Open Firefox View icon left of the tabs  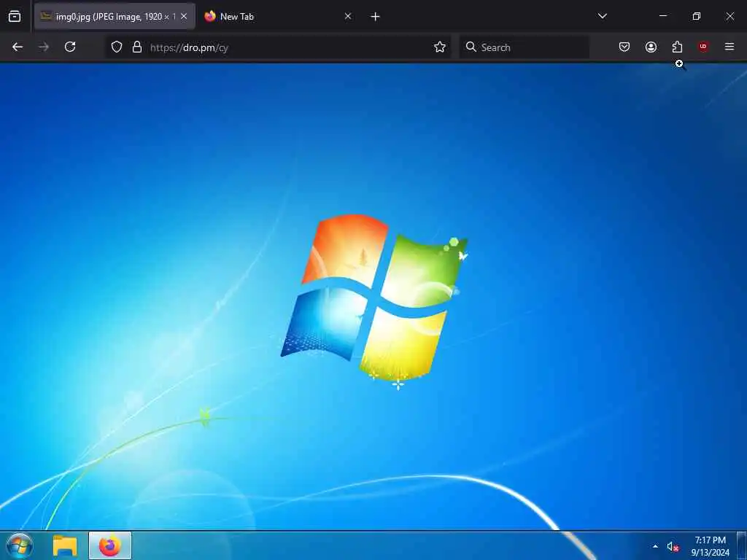[x=15, y=17]
